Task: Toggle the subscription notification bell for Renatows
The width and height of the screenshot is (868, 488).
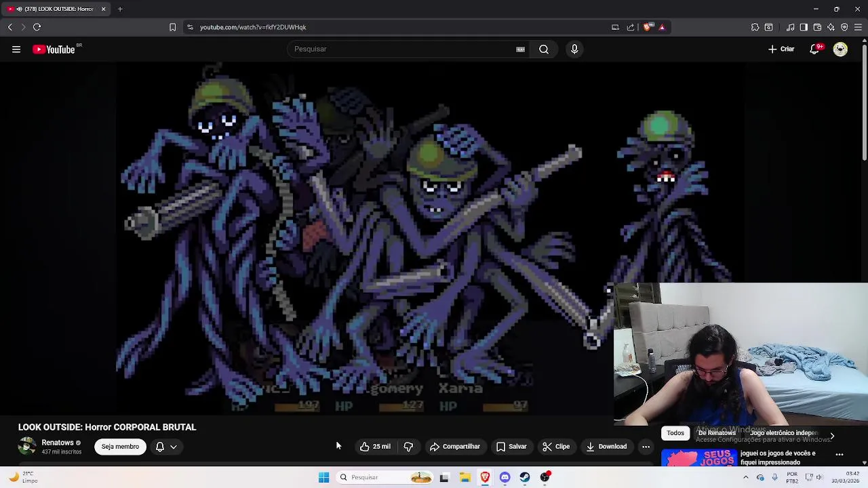Action: [x=167, y=447]
